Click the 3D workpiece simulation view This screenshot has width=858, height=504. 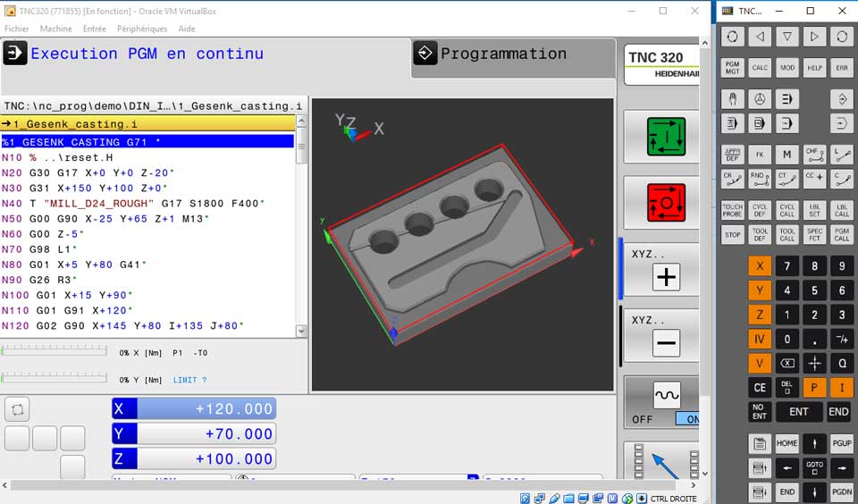pos(462,245)
